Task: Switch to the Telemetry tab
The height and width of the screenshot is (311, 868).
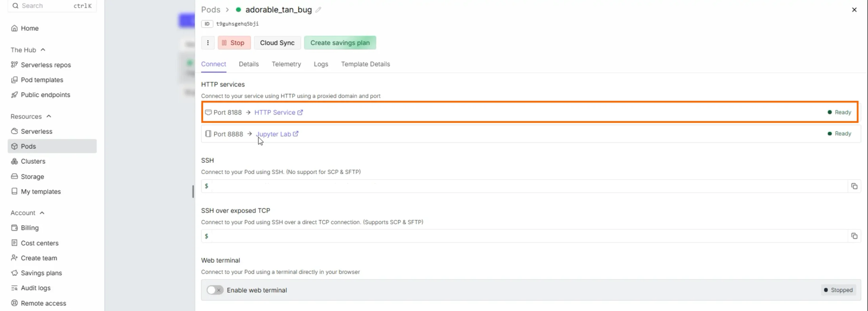Action: tap(286, 64)
